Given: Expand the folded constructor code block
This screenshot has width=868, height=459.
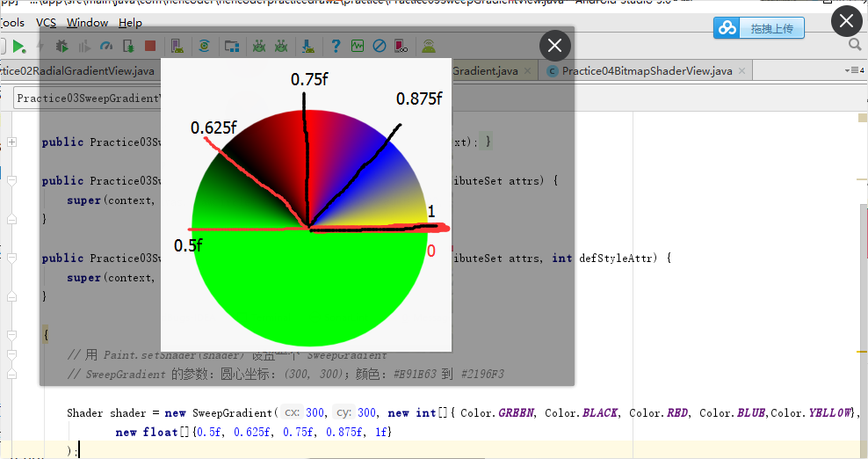Looking at the screenshot, I should pos(11,142).
